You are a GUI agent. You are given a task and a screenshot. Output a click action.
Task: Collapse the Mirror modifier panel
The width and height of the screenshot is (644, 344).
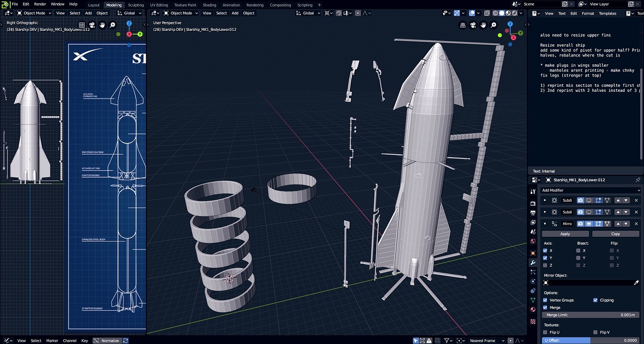545,224
